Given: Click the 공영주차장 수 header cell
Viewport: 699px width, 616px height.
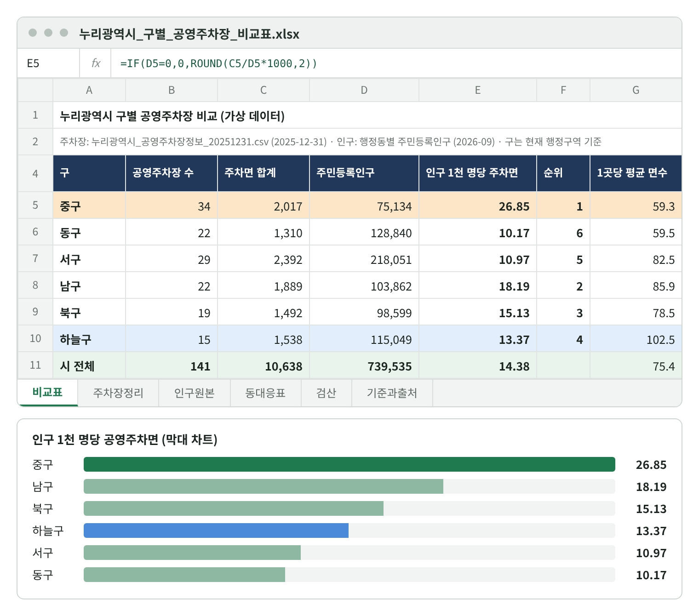Looking at the screenshot, I should 172,173.
